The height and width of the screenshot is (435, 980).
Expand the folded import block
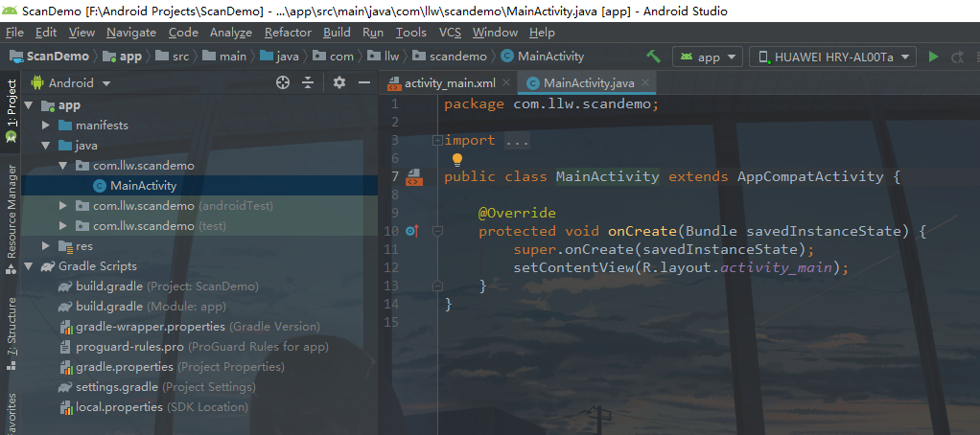[437, 141]
